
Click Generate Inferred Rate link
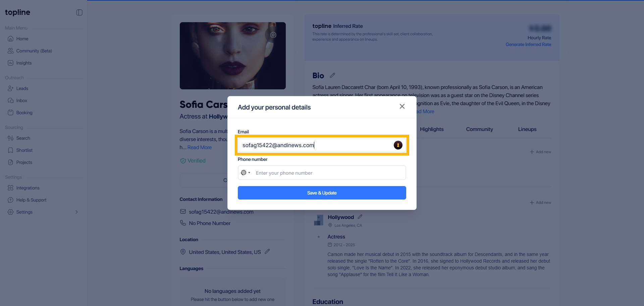click(x=528, y=44)
